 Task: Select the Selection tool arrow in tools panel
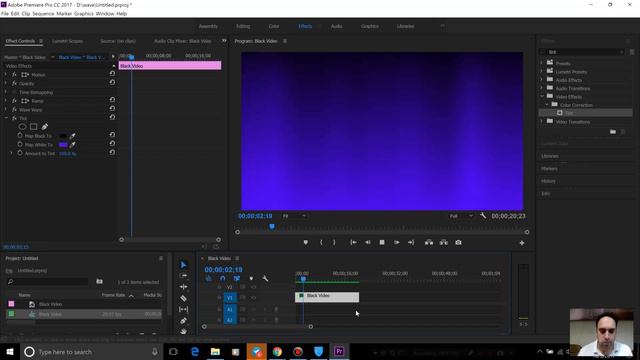pyautogui.click(x=184, y=265)
